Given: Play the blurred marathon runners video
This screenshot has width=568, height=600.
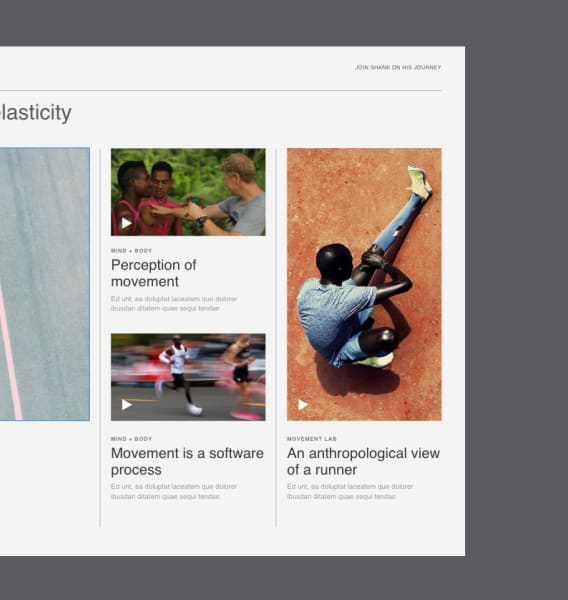Looking at the screenshot, I should [x=126, y=404].
